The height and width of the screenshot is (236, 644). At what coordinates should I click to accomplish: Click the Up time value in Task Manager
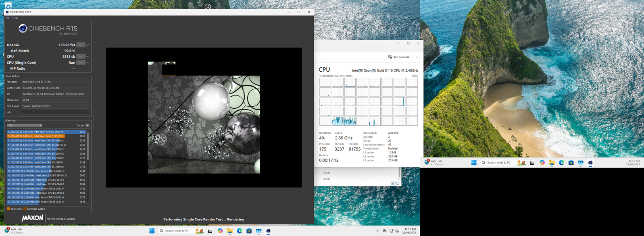[x=329, y=160]
